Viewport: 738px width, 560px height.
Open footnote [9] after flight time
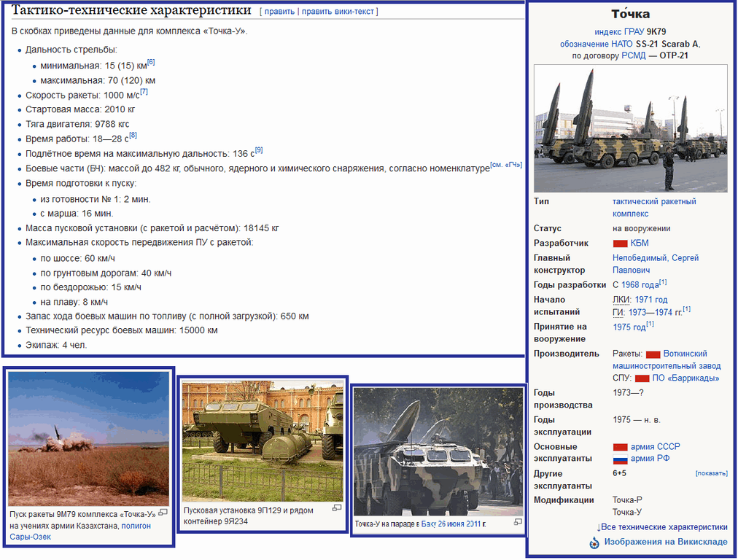click(259, 150)
